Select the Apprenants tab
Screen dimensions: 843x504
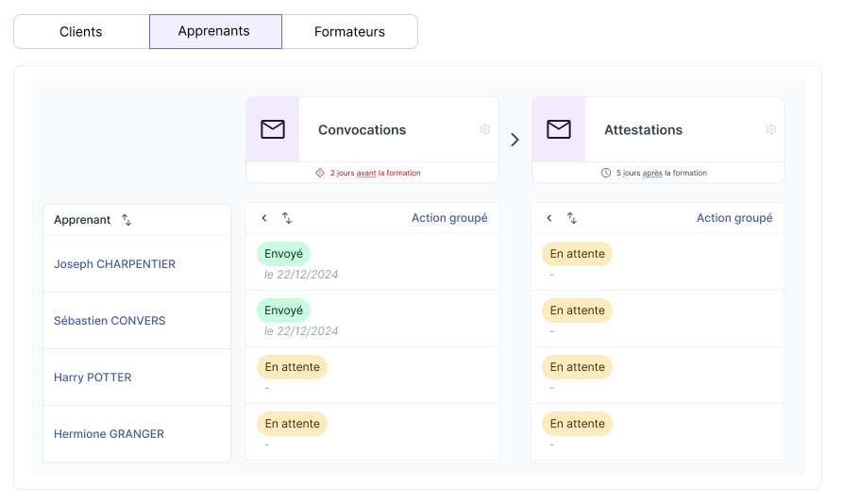click(x=215, y=32)
